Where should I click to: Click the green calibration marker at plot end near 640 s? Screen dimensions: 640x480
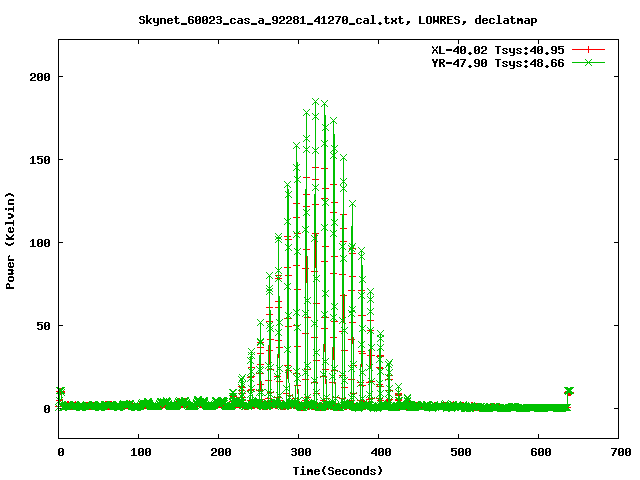point(569,391)
